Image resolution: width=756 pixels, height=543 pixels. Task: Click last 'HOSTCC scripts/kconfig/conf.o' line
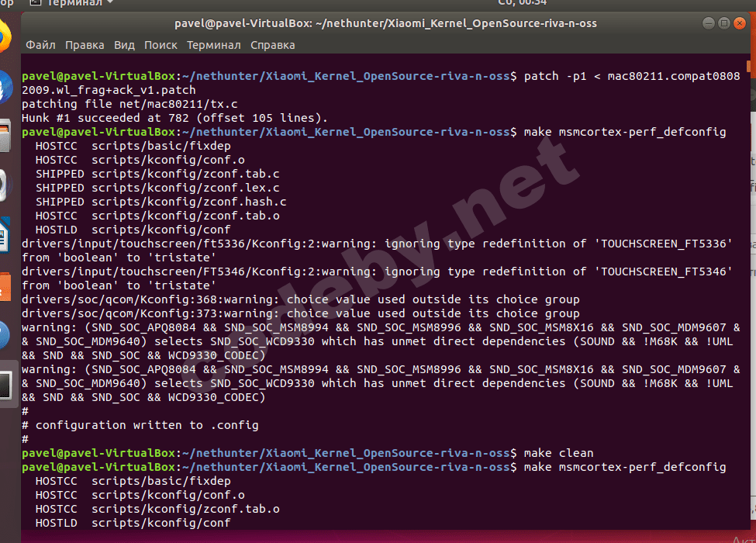(140, 496)
